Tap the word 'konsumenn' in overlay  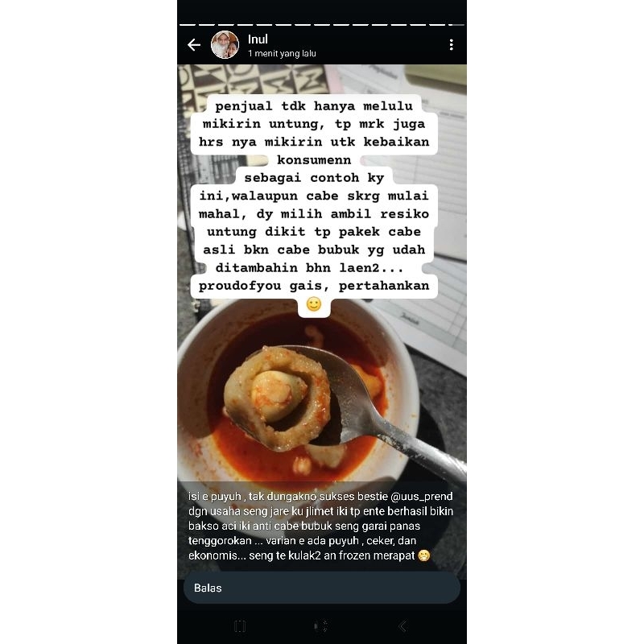click(314, 159)
